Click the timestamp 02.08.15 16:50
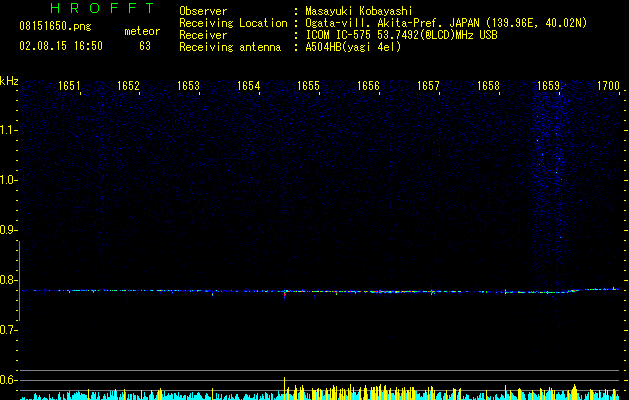This screenshot has height=400, width=629. pos(61,46)
